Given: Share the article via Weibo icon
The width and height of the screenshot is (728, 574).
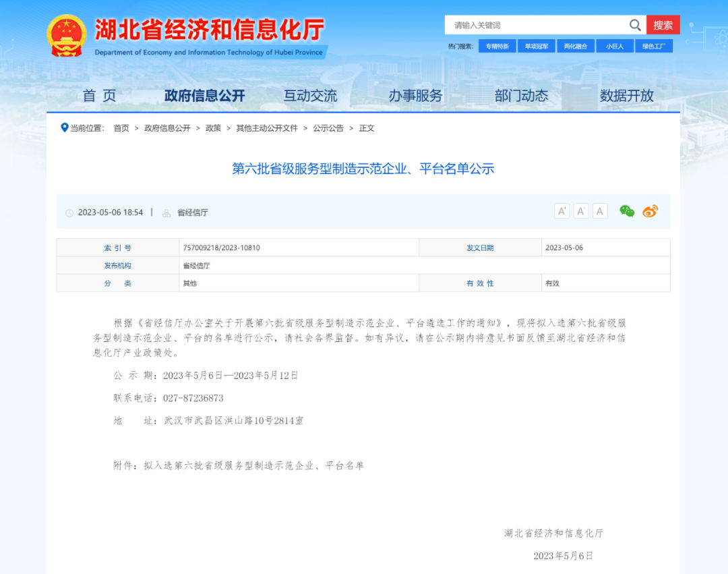Looking at the screenshot, I should pyautogui.click(x=650, y=211).
